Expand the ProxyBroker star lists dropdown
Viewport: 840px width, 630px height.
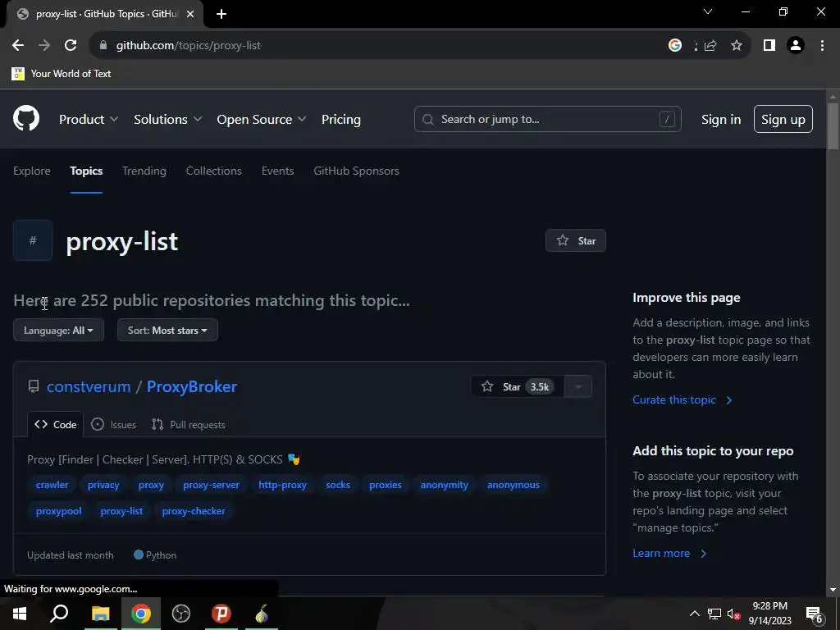click(578, 387)
